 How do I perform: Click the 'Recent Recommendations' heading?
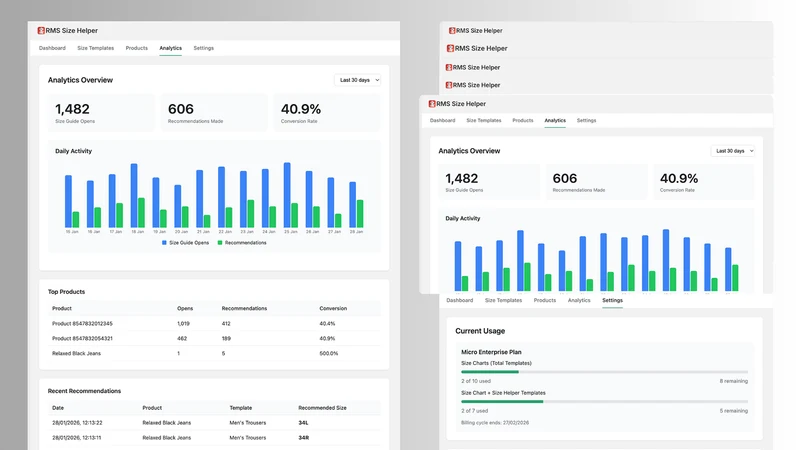[x=84, y=391]
